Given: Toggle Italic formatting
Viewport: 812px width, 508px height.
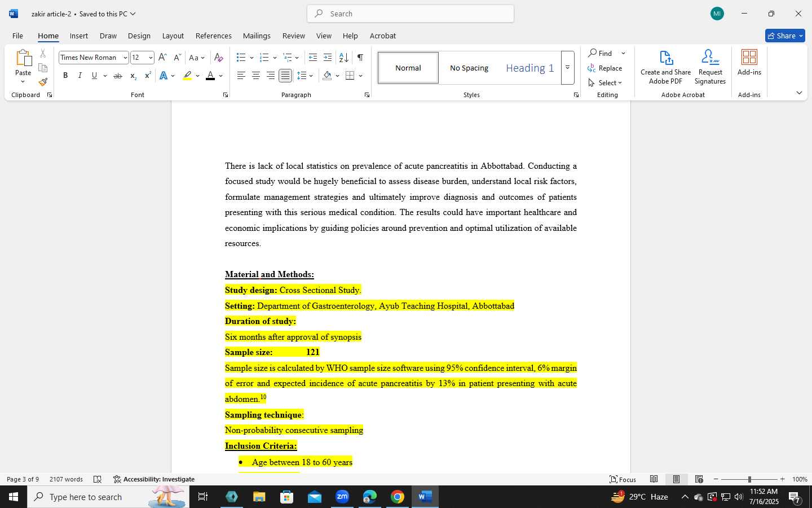Looking at the screenshot, I should click(x=80, y=76).
